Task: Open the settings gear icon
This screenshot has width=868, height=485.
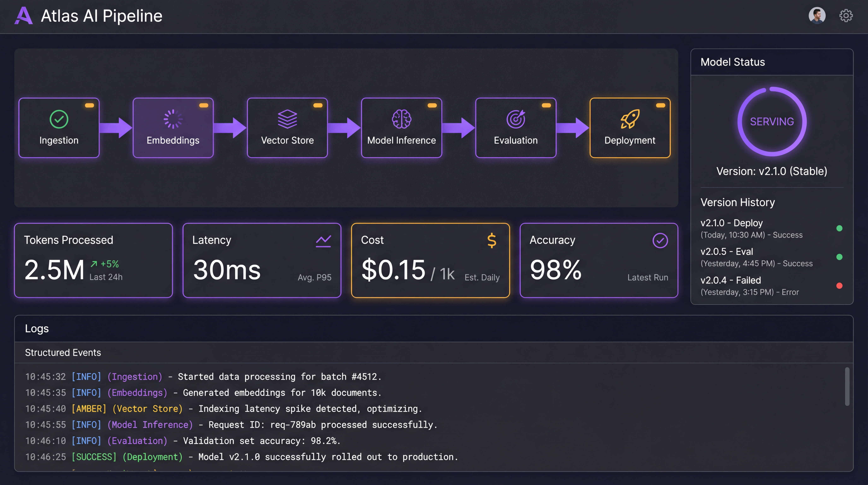Action: (x=845, y=15)
